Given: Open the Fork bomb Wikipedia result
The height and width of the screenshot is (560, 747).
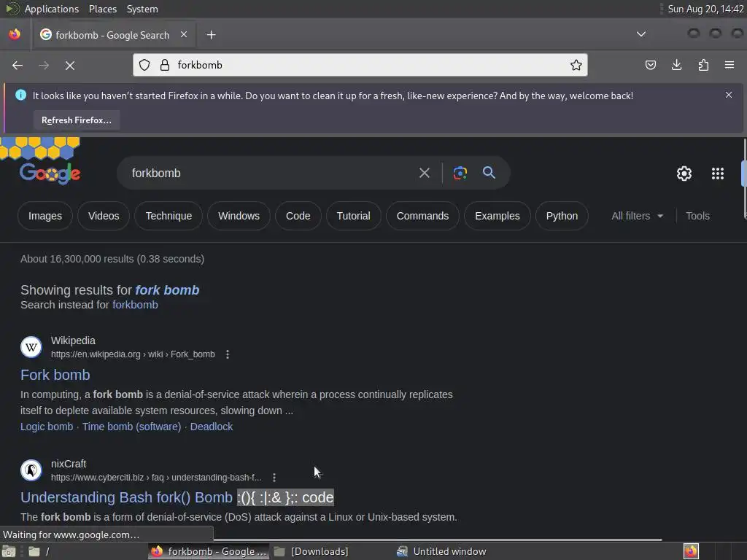Looking at the screenshot, I should (55, 375).
